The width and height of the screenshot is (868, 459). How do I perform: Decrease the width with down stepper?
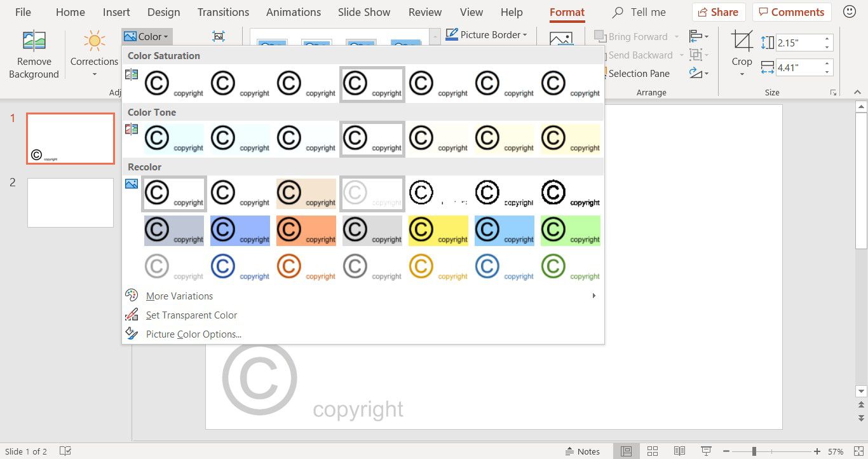pyautogui.click(x=827, y=72)
